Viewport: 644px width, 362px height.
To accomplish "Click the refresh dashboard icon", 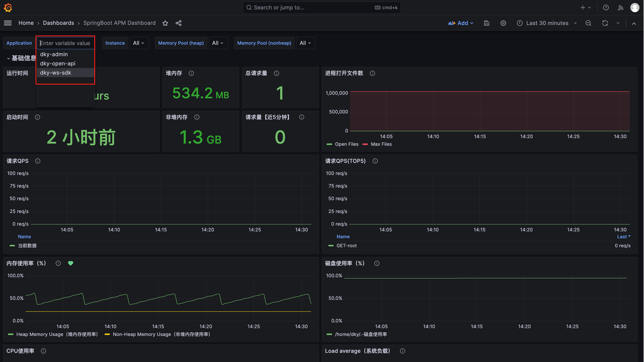I will [x=605, y=23].
